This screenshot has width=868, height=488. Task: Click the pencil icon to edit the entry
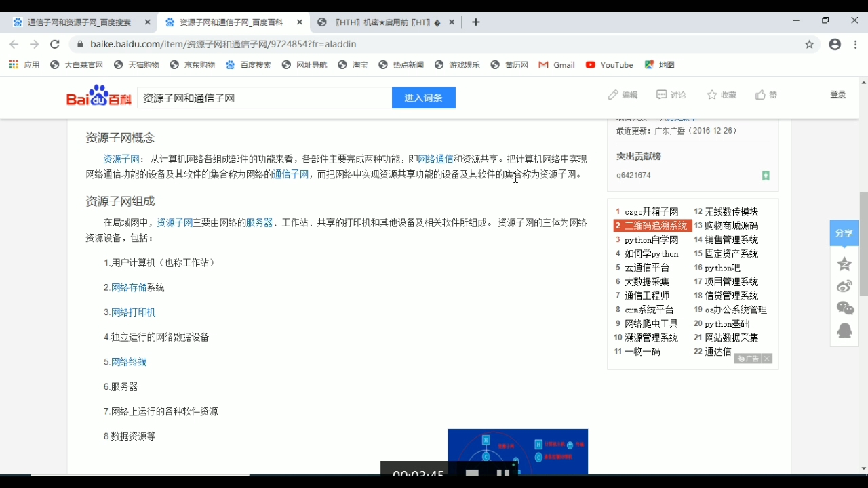(612, 95)
